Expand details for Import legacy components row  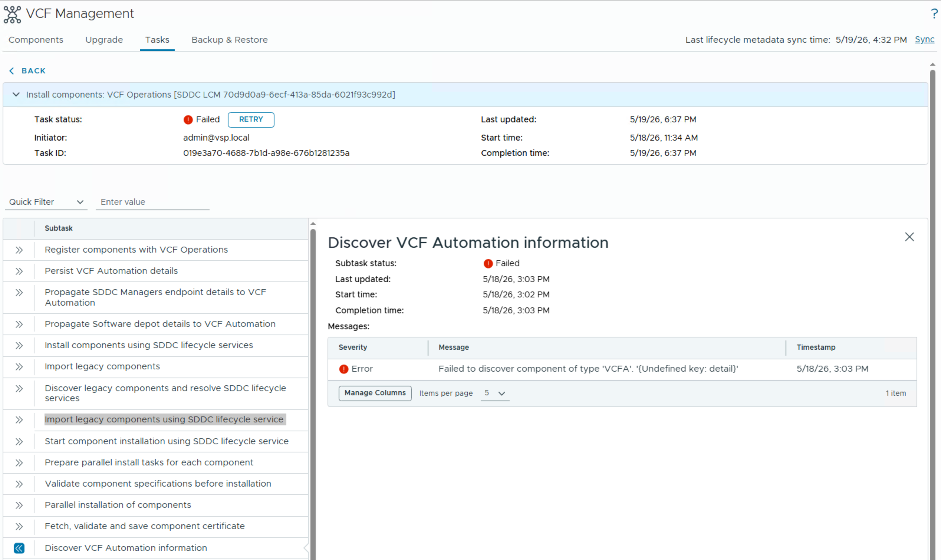pyautogui.click(x=19, y=366)
